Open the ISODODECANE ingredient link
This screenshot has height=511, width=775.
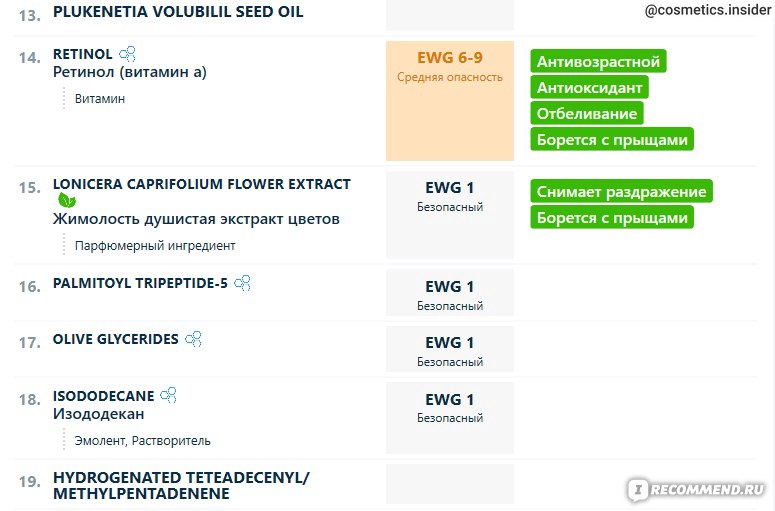[103, 396]
